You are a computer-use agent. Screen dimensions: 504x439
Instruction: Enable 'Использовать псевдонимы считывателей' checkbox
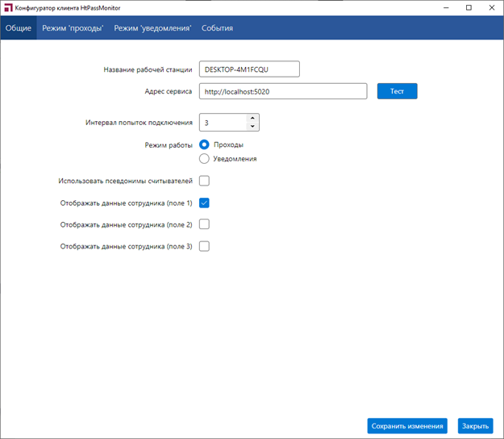click(x=204, y=181)
